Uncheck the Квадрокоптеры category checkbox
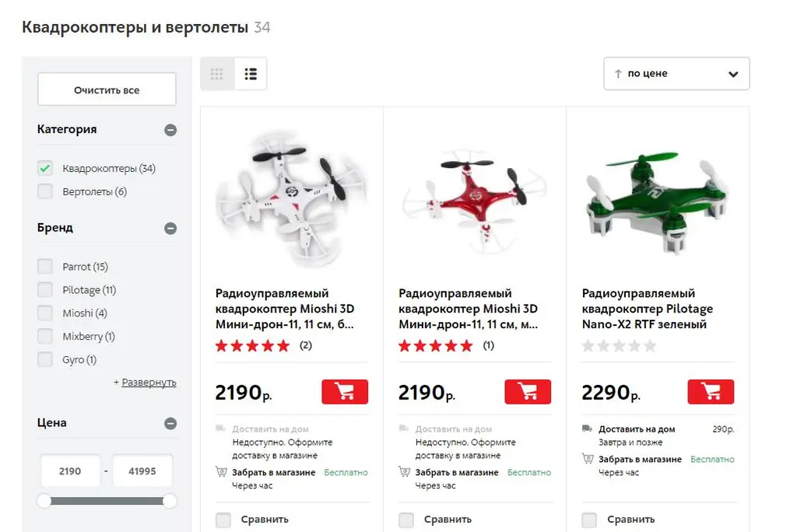Viewport: 797px width, 532px height. (45, 168)
